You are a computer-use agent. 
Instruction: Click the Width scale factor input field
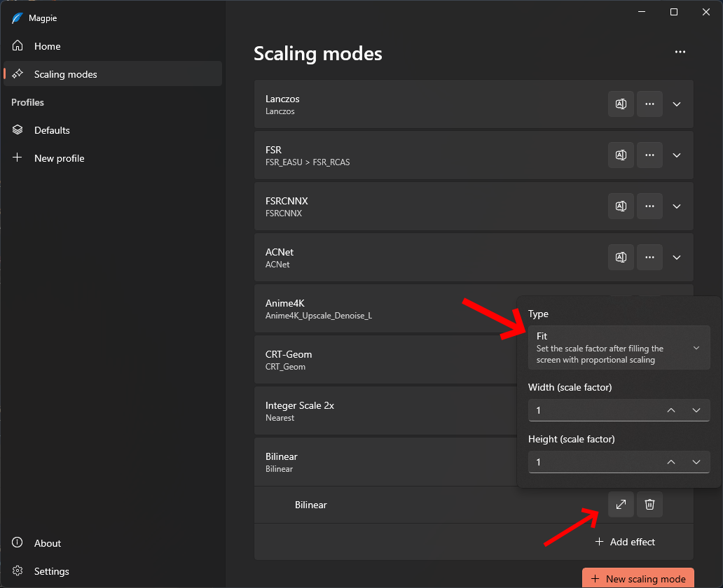point(592,410)
